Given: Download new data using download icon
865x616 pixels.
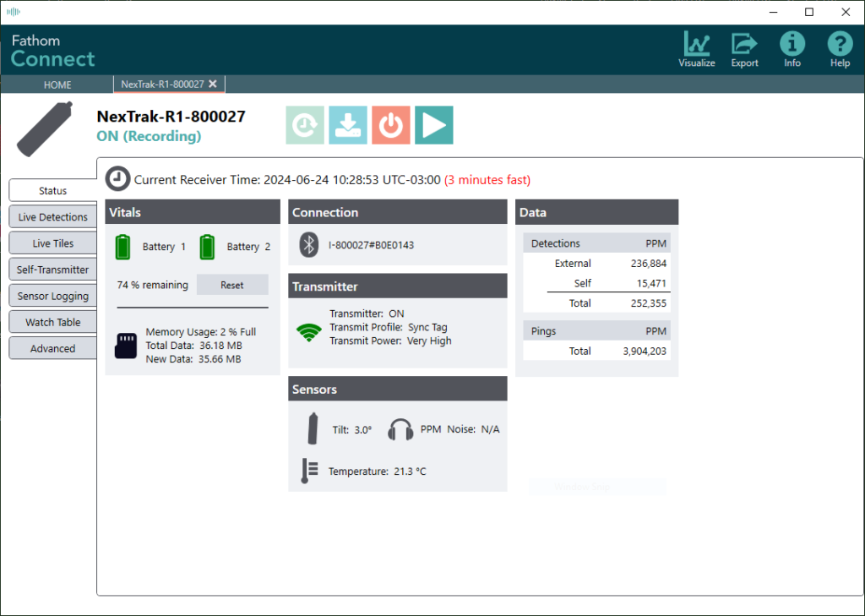Looking at the screenshot, I should tap(347, 124).
